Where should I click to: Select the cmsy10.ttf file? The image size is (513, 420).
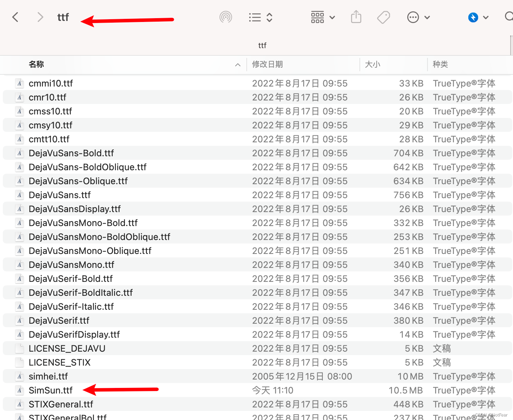pyautogui.click(x=258, y=125)
